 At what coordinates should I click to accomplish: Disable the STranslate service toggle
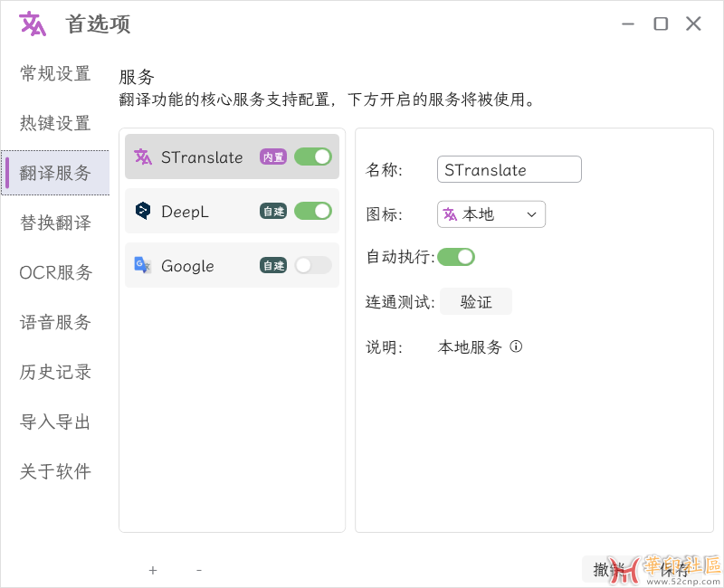tap(313, 156)
